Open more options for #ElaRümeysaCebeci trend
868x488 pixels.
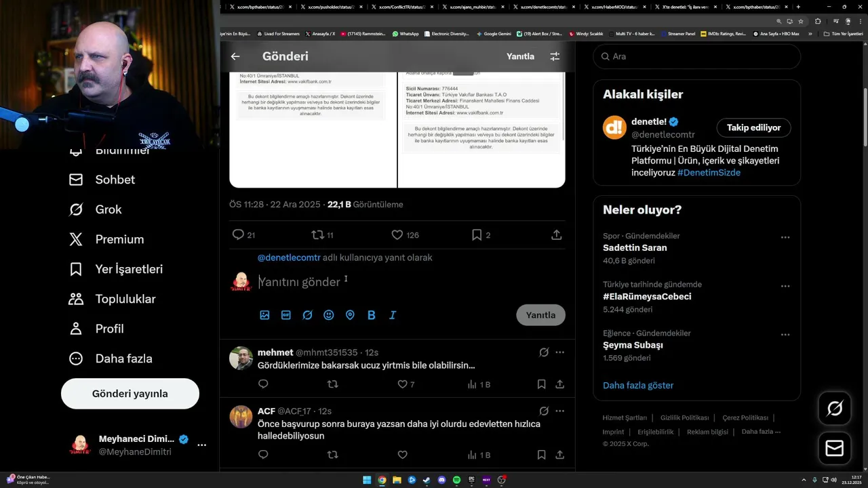tap(785, 286)
